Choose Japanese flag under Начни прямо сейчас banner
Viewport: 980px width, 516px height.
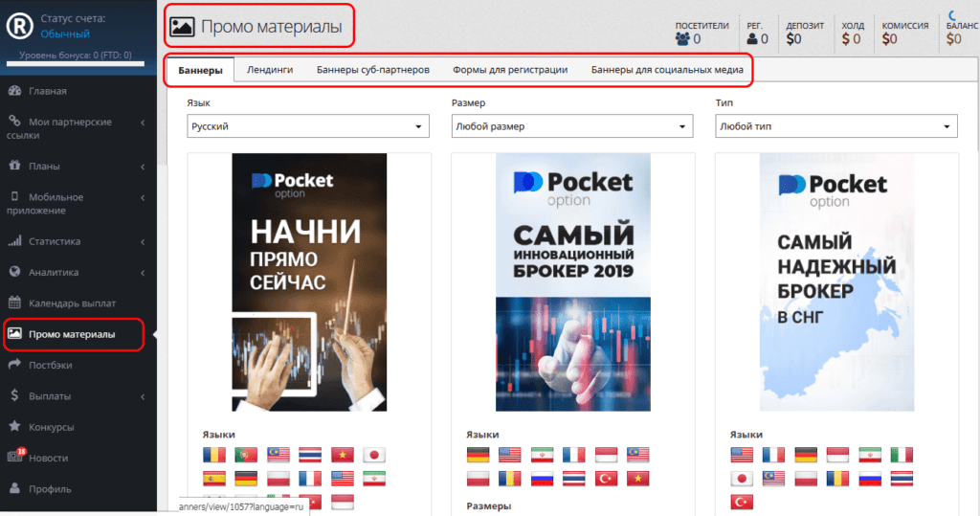(374, 455)
